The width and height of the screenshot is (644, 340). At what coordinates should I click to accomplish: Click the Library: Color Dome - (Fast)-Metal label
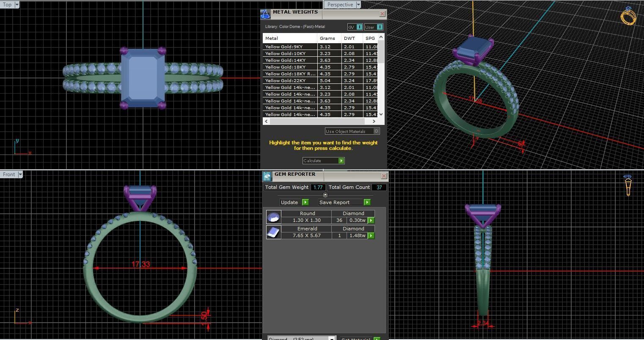(295, 26)
